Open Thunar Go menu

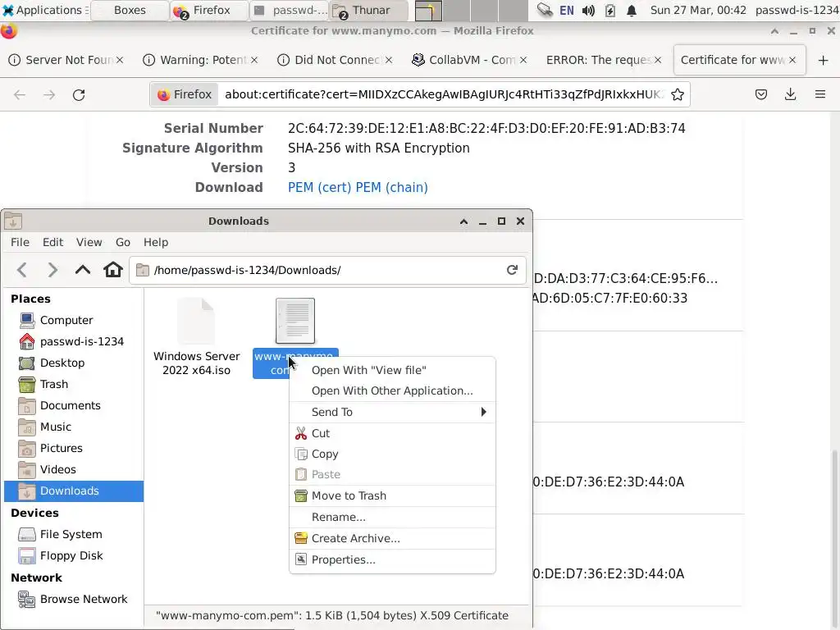pos(123,242)
